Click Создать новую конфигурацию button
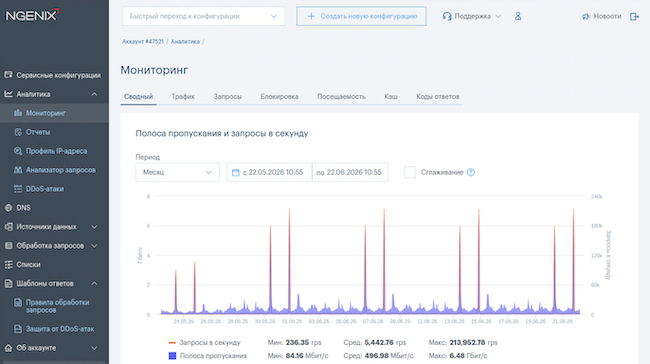Screen dimensions: 650x364 pyautogui.click(x=361, y=16)
